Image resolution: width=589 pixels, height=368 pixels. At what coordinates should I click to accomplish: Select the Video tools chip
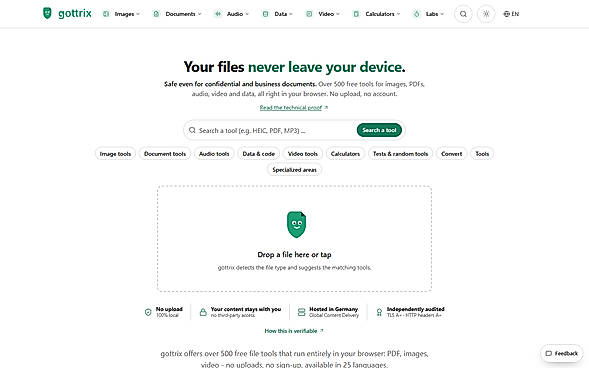point(303,154)
